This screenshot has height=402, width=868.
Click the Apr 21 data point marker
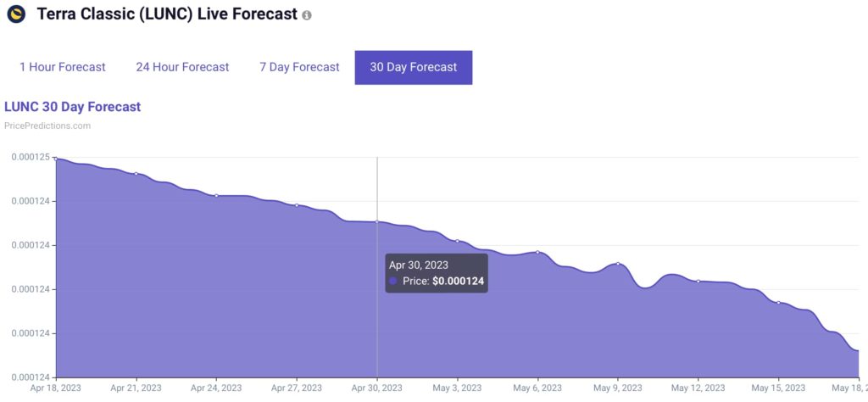pyautogui.click(x=136, y=174)
